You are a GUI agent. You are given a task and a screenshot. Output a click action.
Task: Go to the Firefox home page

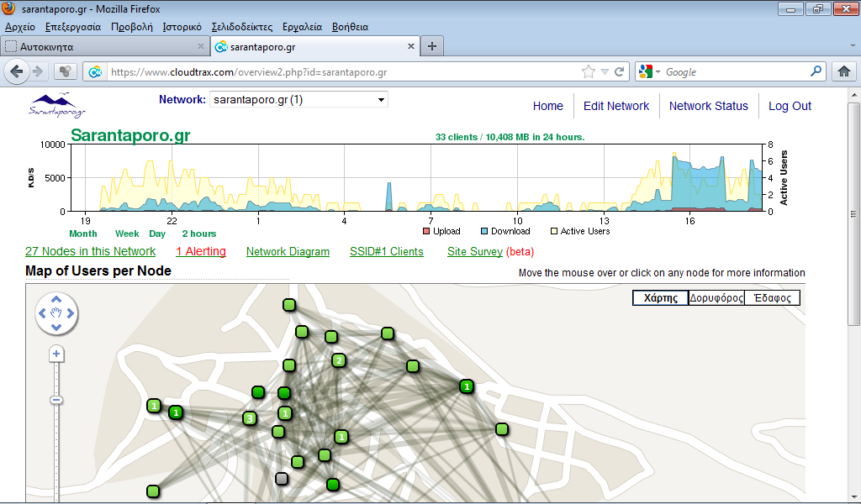coord(843,72)
